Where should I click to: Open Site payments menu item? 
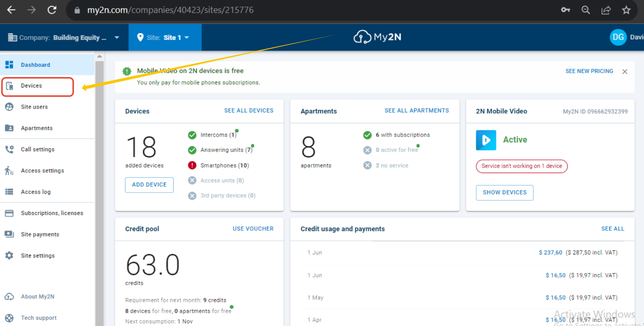(47, 234)
